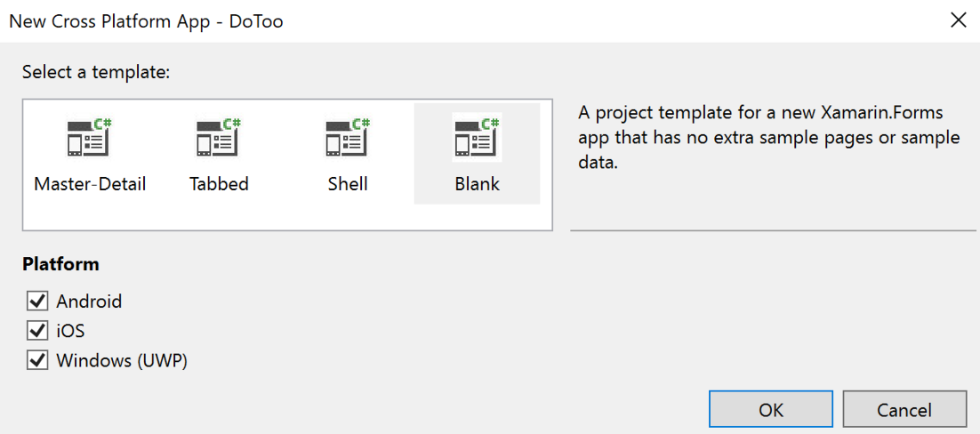Disable the Windows (UWP) checkbox
The width and height of the screenshot is (980, 434).
(37, 360)
